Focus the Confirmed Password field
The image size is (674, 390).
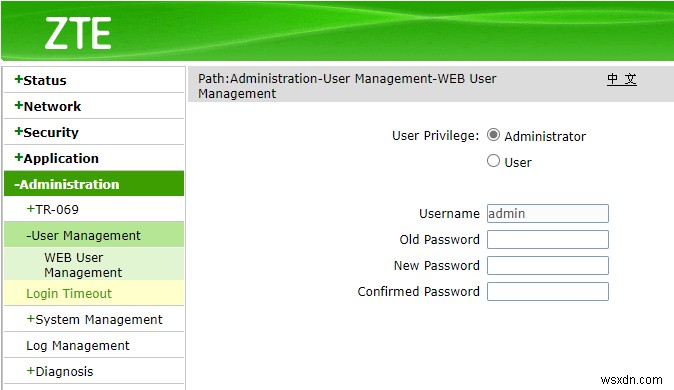pyautogui.click(x=548, y=291)
